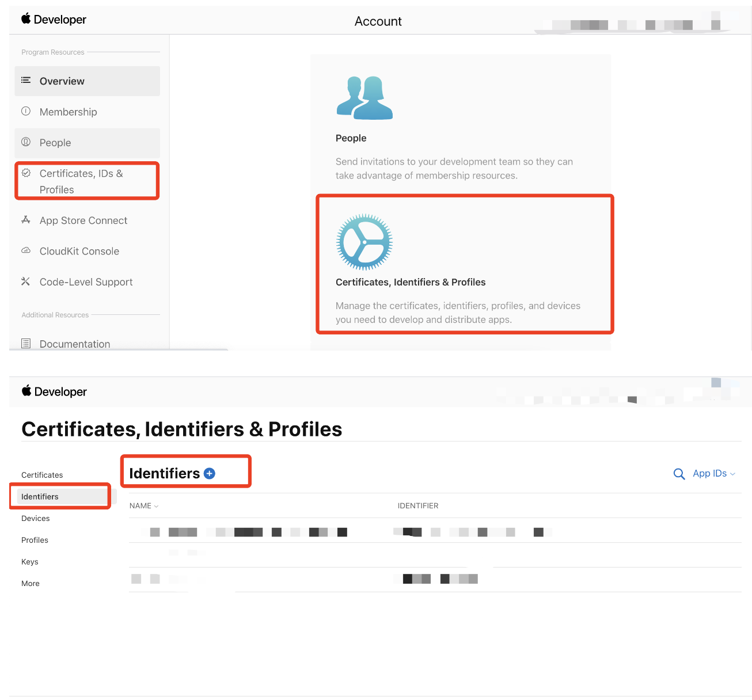This screenshot has width=752, height=700.
Task: Add a new identifier with plus button
Action: pyautogui.click(x=210, y=473)
